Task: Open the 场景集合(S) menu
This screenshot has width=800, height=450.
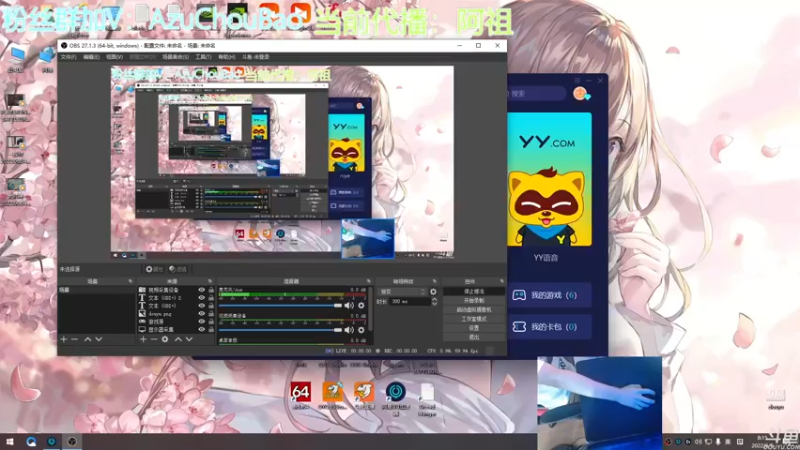Action: pos(175,57)
